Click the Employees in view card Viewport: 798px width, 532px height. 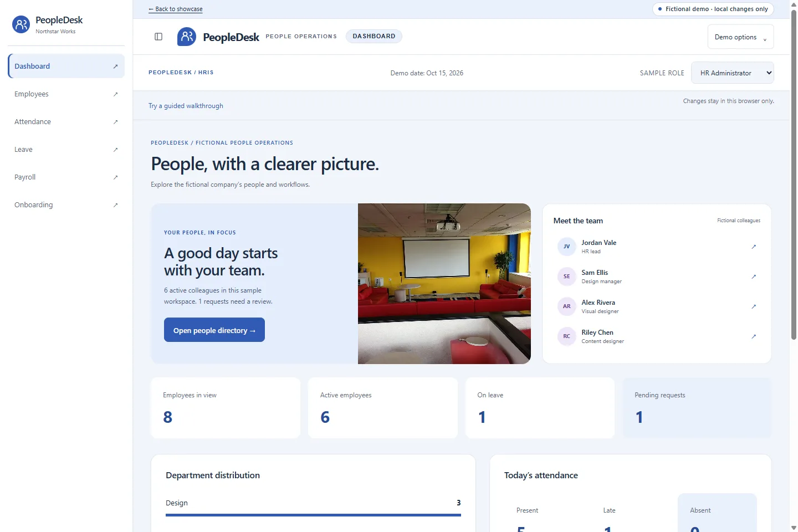[x=226, y=408]
